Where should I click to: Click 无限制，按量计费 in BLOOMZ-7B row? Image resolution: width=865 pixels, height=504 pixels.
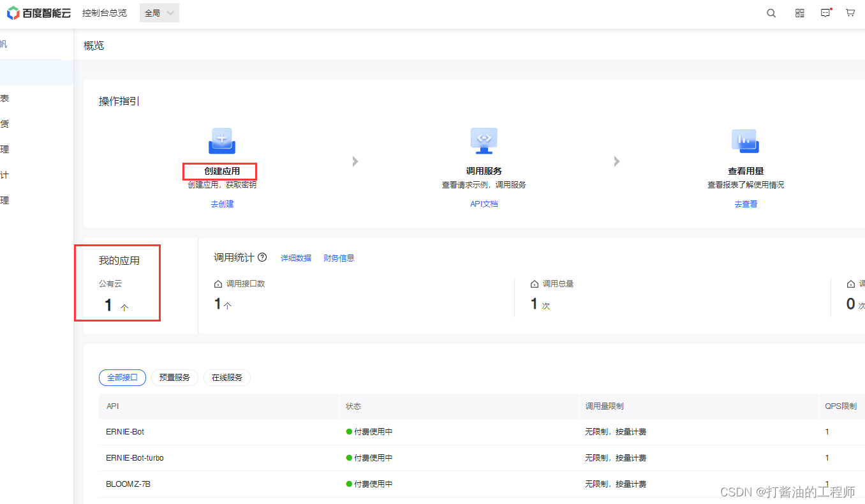[616, 484]
